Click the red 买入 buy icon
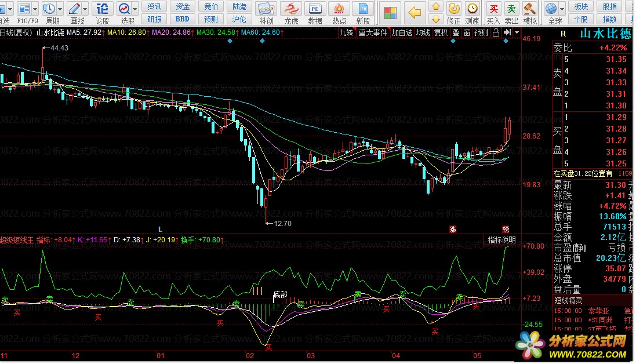Image resolution: width=636 pixels, height=364 pixels. [x=493, y=9]
